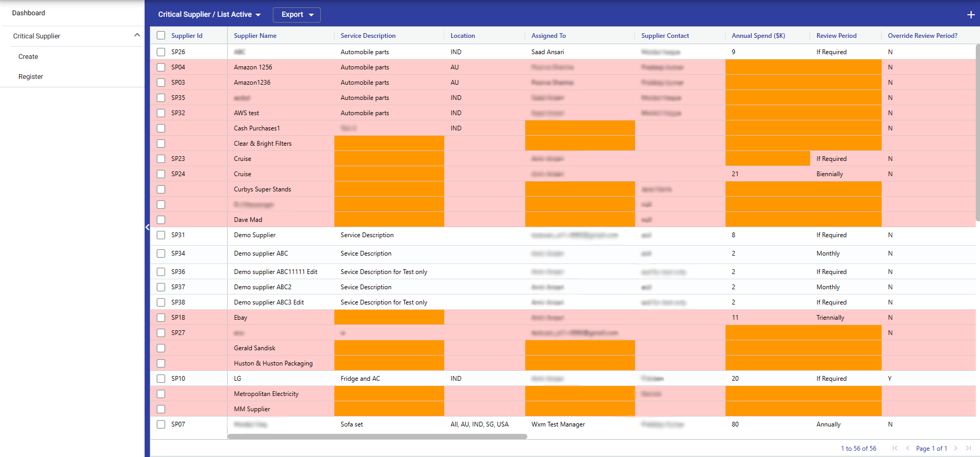
Task: Go to the next page arrow
Action: click(956, 448)
